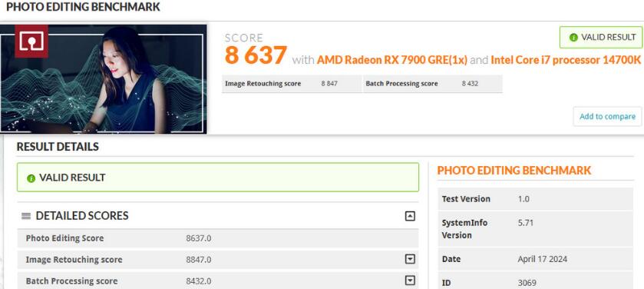The width and height of the screenshot is (644, 289).
Task: Click the value 8432.0
Action: point(199,281)
